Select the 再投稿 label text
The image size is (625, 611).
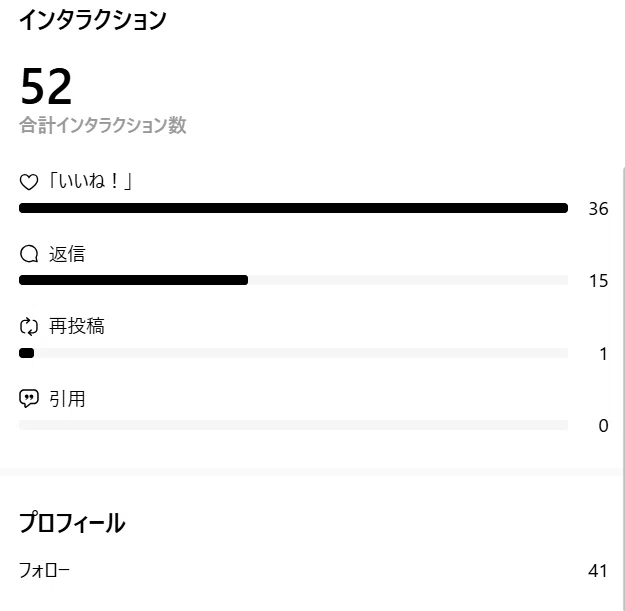(x=77, y=326)
